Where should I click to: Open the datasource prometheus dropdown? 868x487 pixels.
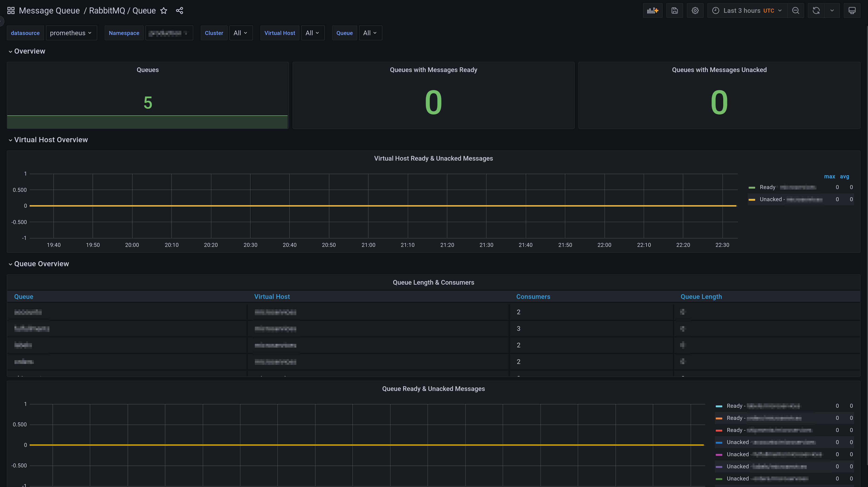pyautogui.click(x=71, y=33)
